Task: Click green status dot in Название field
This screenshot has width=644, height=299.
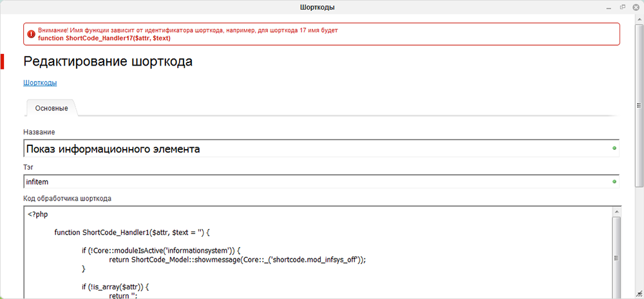Action: click(614, 148)
